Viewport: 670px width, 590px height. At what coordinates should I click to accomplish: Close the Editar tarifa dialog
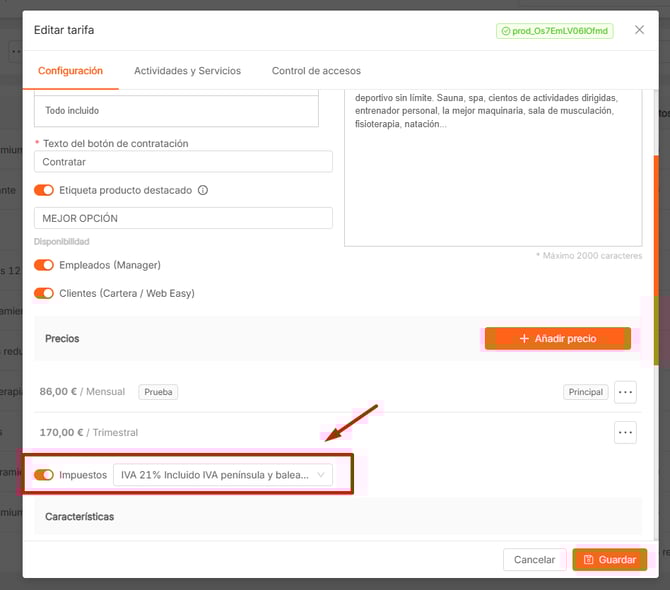639,30
